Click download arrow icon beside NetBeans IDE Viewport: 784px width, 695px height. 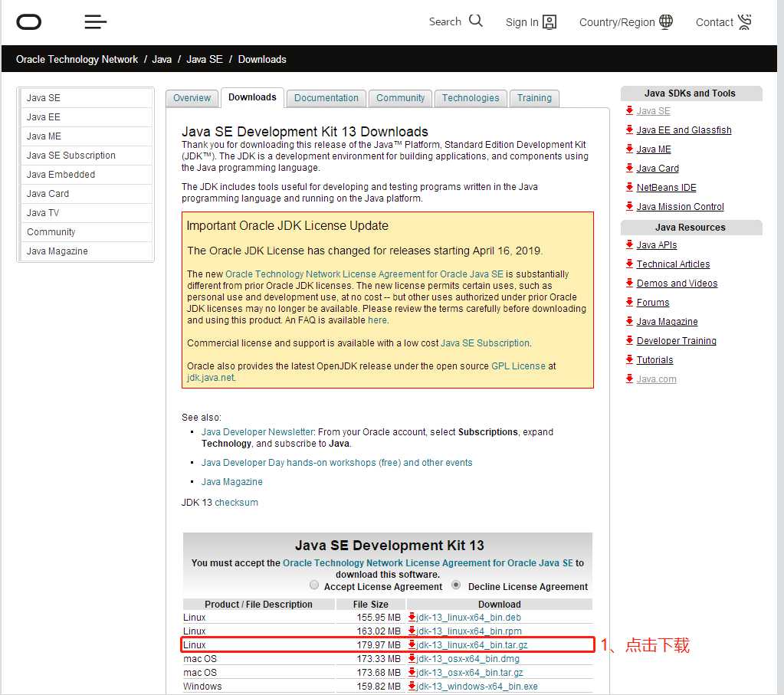point(629,188)
